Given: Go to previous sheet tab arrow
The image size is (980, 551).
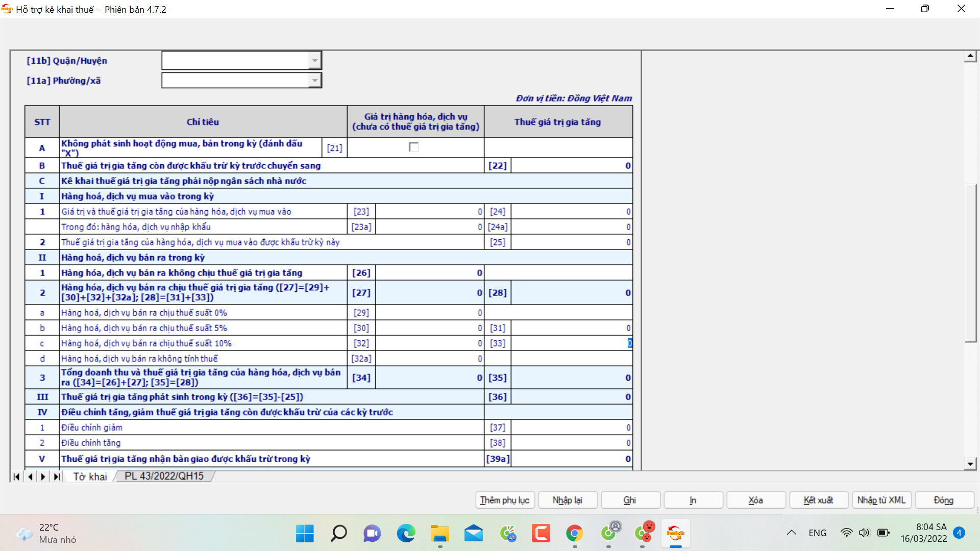Looking at the screenshot, I should point(30,477).
